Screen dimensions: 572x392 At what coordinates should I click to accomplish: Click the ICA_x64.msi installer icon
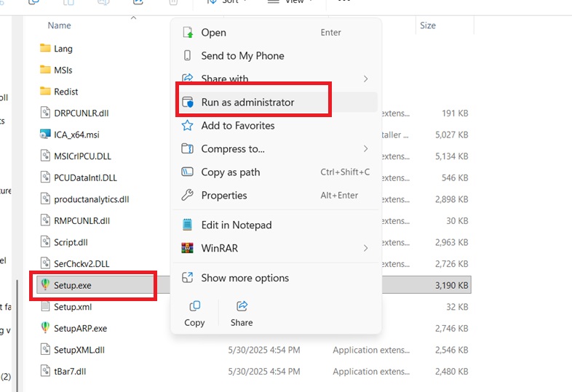45,135
